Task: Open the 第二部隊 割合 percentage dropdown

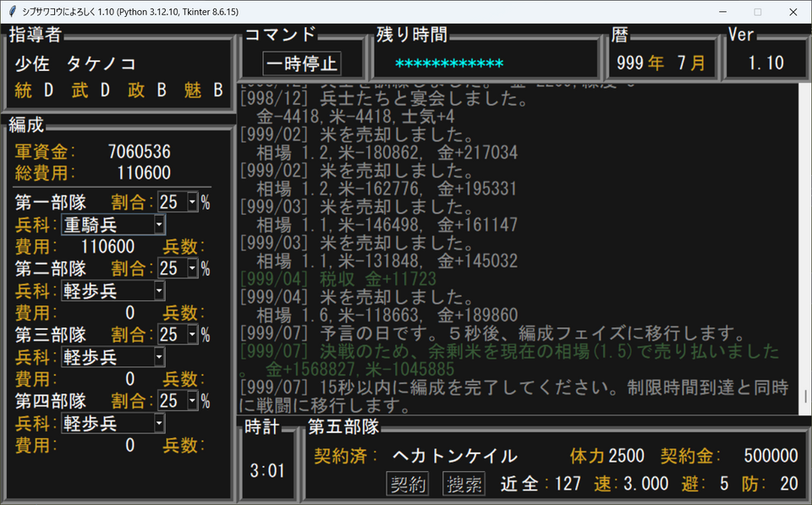Action: (x=192, y=268)
